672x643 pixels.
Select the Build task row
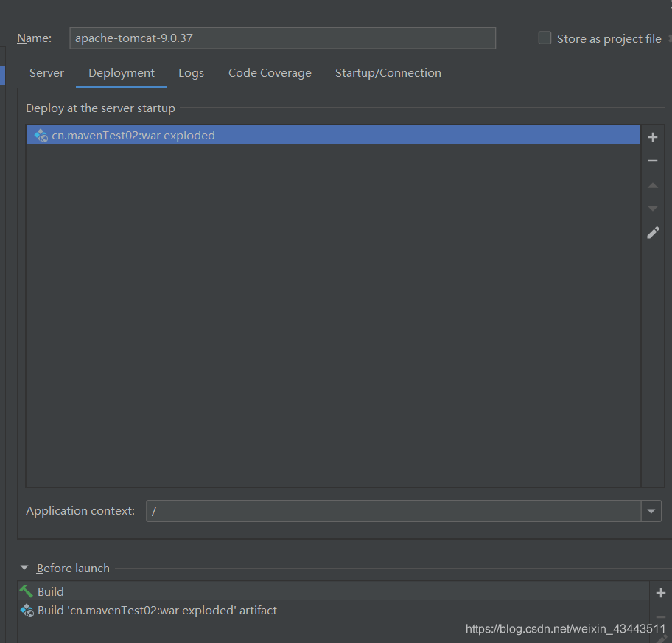coord(334,591)
